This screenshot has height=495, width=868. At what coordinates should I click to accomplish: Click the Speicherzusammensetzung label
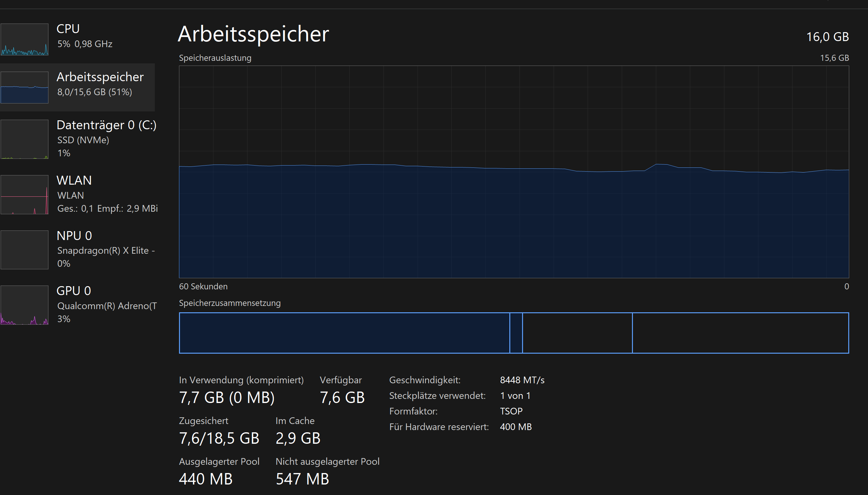click(x=230, y=303)
